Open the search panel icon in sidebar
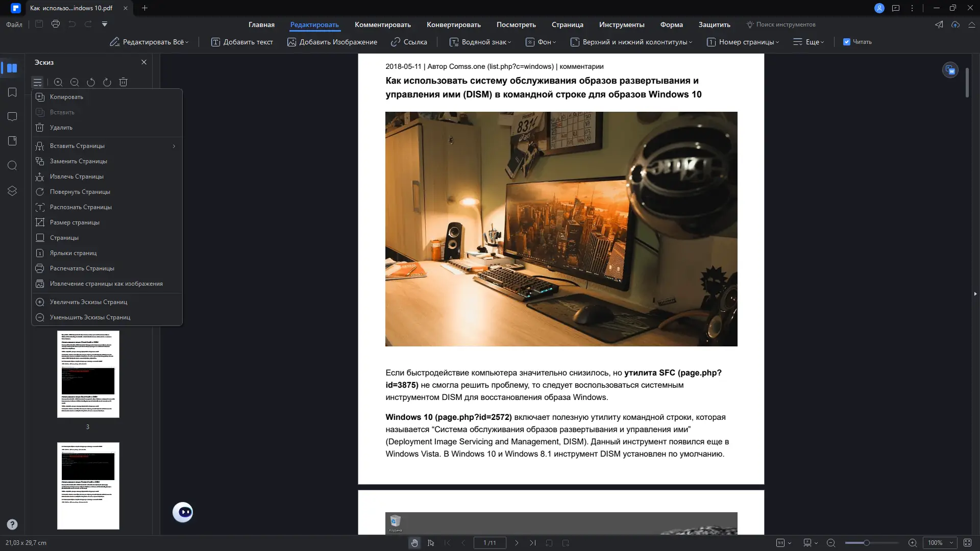This screenshot has width=980, height=551. pos(12,166)
